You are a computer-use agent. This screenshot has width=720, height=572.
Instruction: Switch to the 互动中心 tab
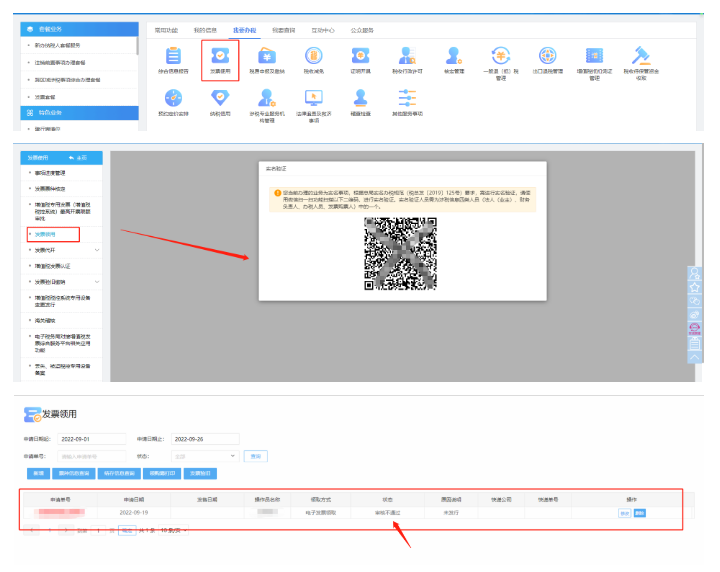[323, 30]
